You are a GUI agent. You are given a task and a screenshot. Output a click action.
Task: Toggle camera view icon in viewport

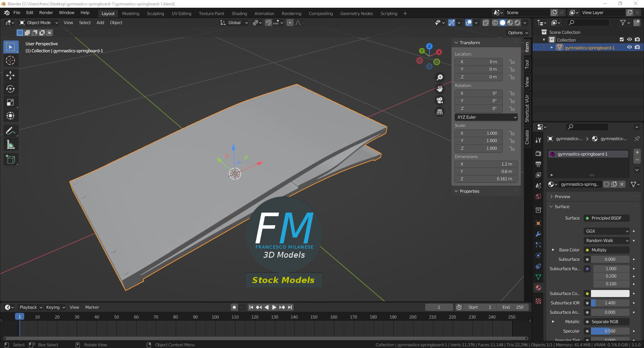pyautogui.click(x=439, y=100)
